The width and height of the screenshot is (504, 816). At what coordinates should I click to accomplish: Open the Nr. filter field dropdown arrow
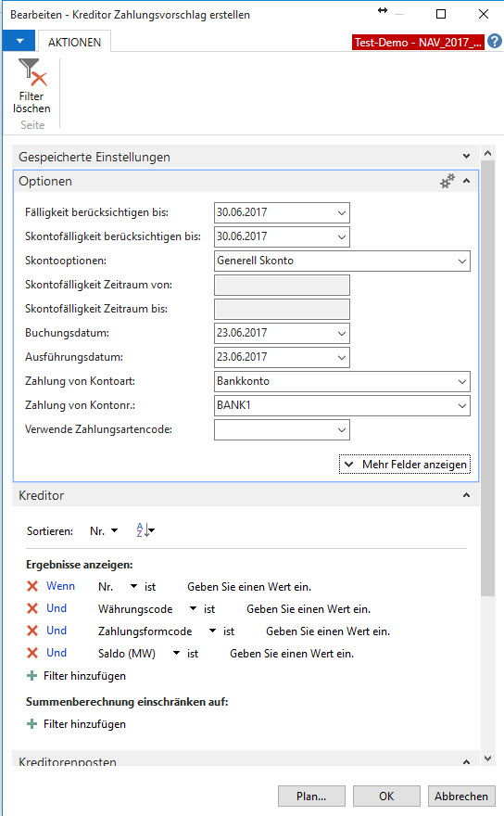133,586
